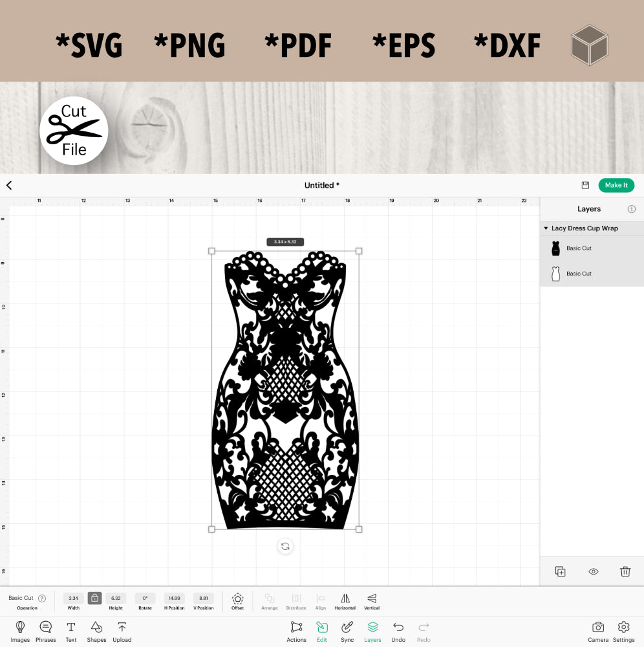Click the Make It button
Screen dimensions: 644x647
point(616,185)
